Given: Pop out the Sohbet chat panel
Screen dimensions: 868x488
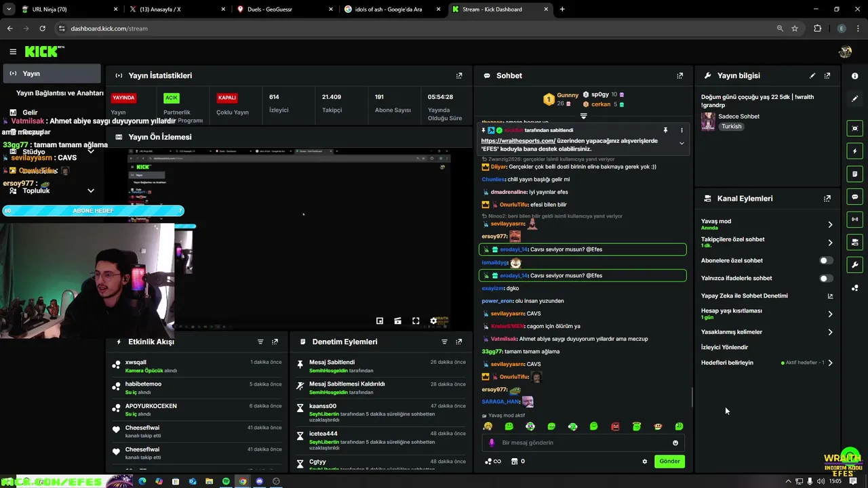Looking at the screenshot, I should point(679,76).
